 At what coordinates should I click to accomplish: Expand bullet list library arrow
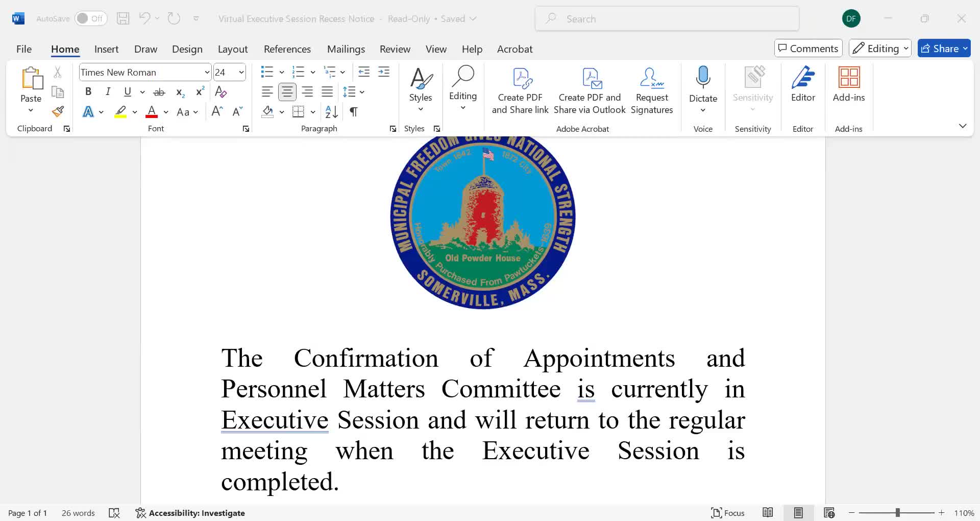281,72
